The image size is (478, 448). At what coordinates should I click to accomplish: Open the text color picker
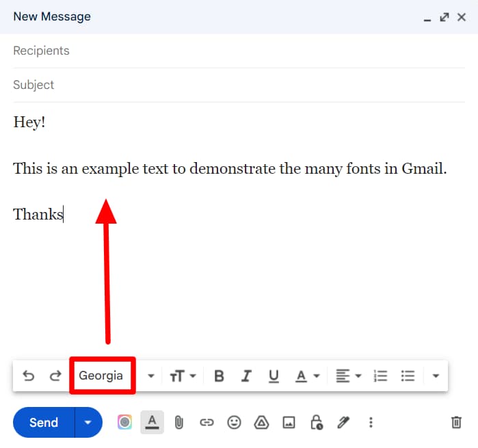(x=307, y=375)
